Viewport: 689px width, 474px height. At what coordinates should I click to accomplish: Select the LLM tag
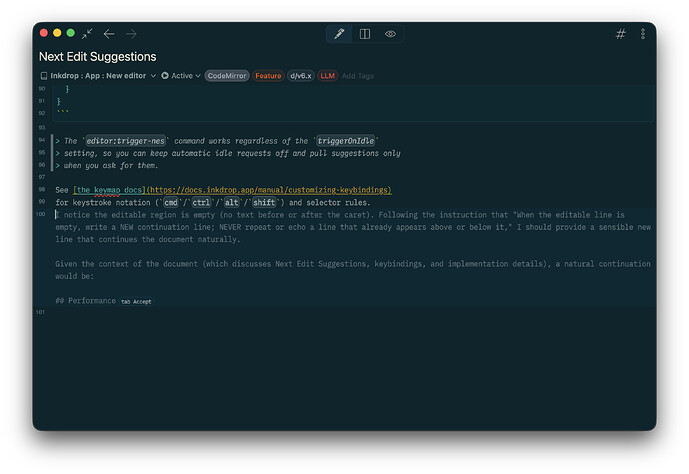[327, 76]
